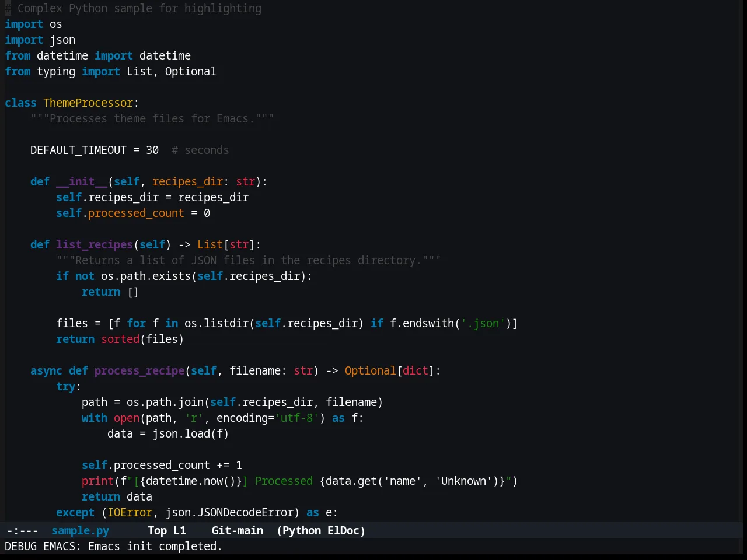Viewport: 747px width, 560px height.
Task: Click the 'List[str]' return annotation
Action: (226, 244)
